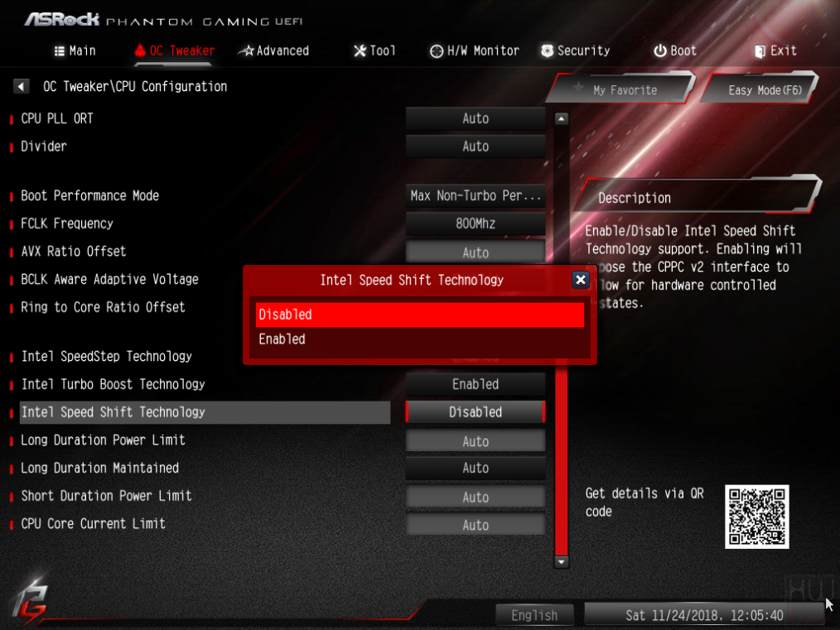Click the H/W Monitor gauge icon
The height and width of the screenshot is (630, 840).
437,50
